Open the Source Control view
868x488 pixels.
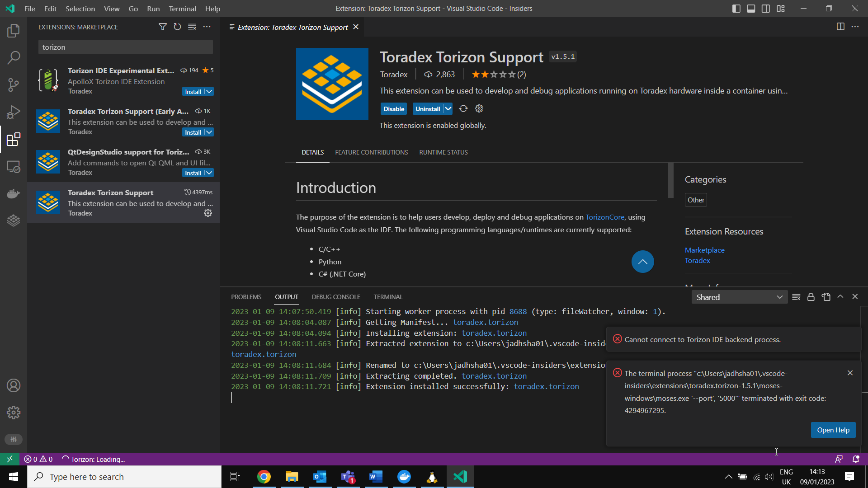click(x=14, y=85)
